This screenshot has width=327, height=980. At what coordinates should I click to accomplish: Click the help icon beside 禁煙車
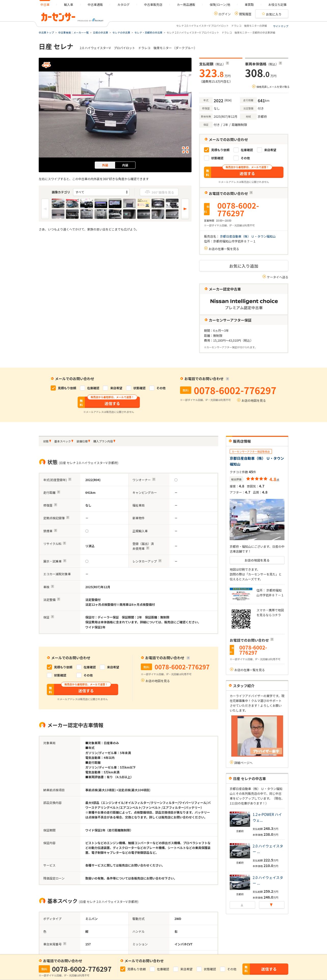tap(56, 530)
